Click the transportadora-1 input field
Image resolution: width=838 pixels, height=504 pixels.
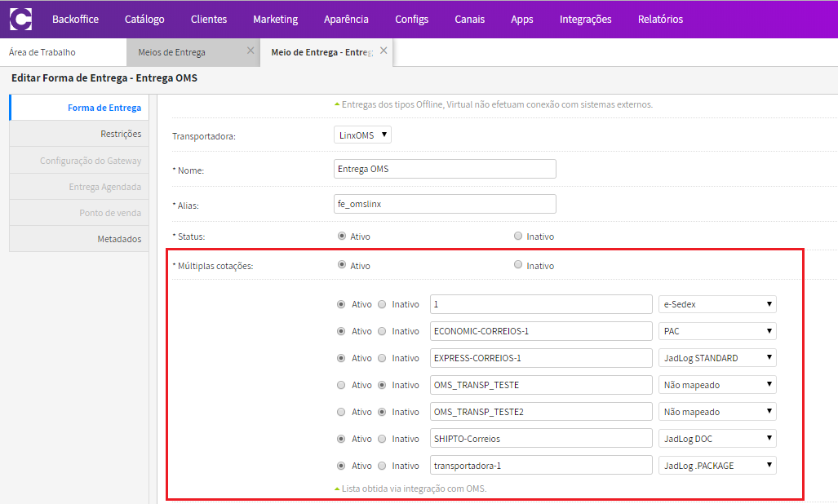click(x=541, y=466)
